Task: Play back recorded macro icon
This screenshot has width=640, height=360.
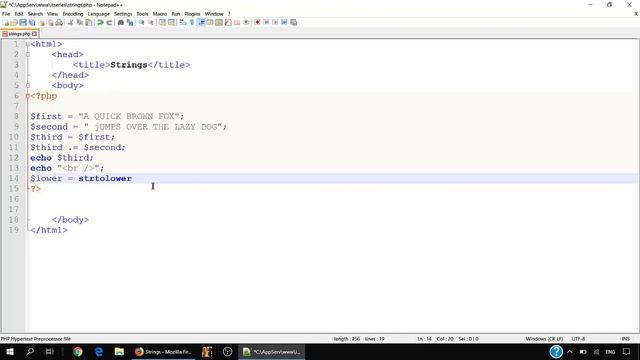Action: [x=275, y=22]
